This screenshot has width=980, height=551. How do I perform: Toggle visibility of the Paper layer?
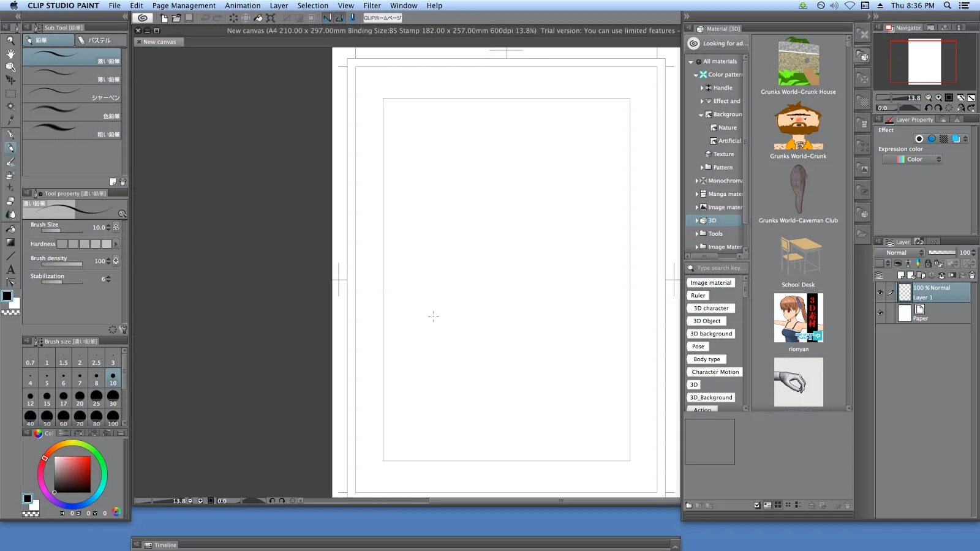[880, 313]
